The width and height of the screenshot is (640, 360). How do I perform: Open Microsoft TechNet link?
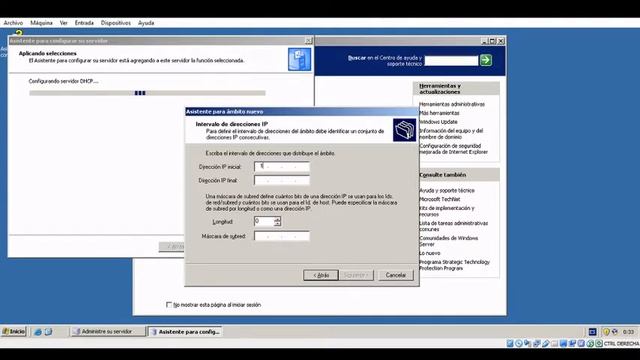pos(440,199)
